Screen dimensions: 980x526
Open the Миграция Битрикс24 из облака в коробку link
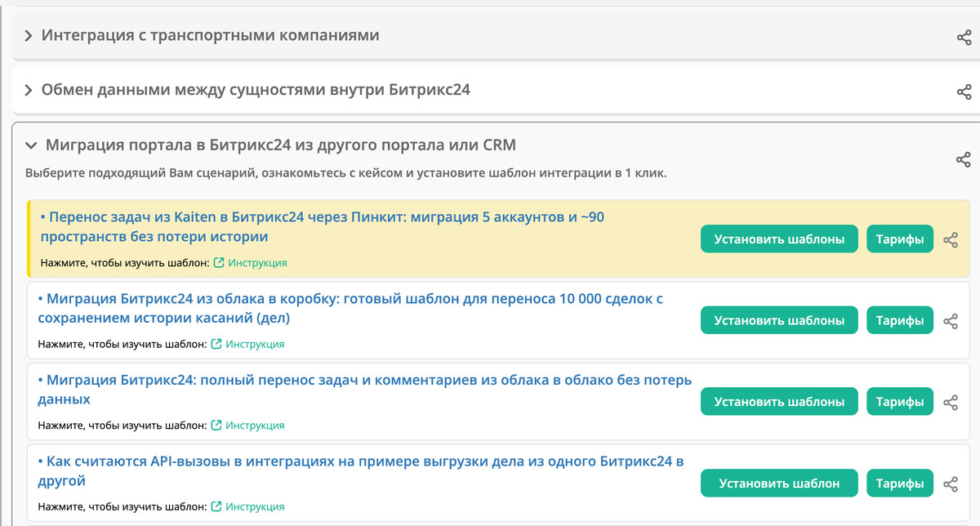point(350,308)
